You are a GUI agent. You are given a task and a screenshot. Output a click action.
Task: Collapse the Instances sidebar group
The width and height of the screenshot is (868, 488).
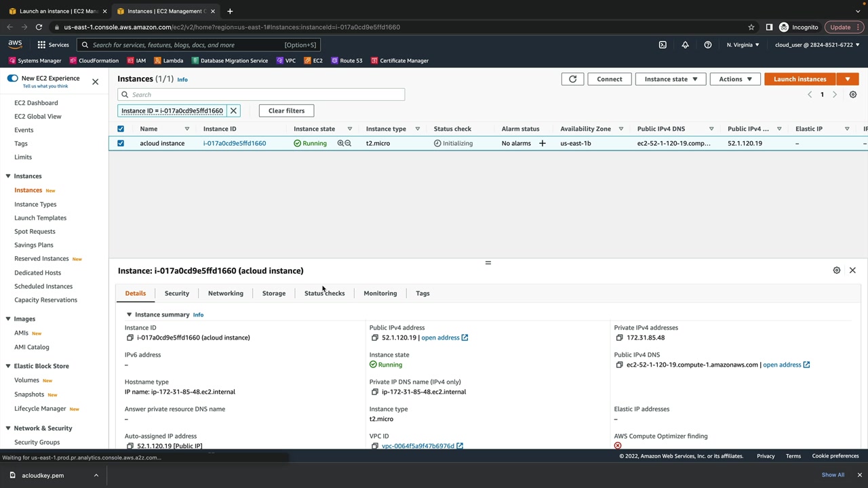(x=8, y=176)
